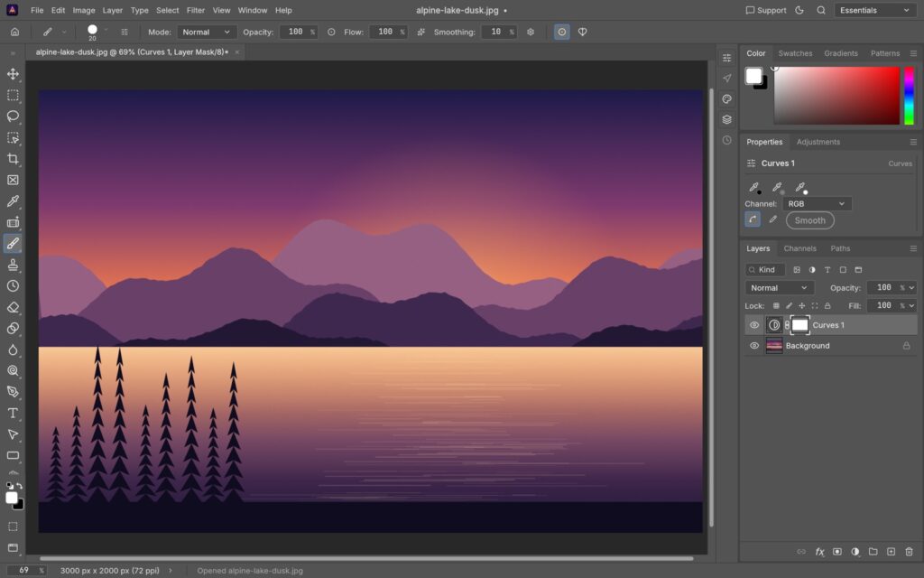Toggle pressure for opacity
Screen dimensions: 924x578
331,32
